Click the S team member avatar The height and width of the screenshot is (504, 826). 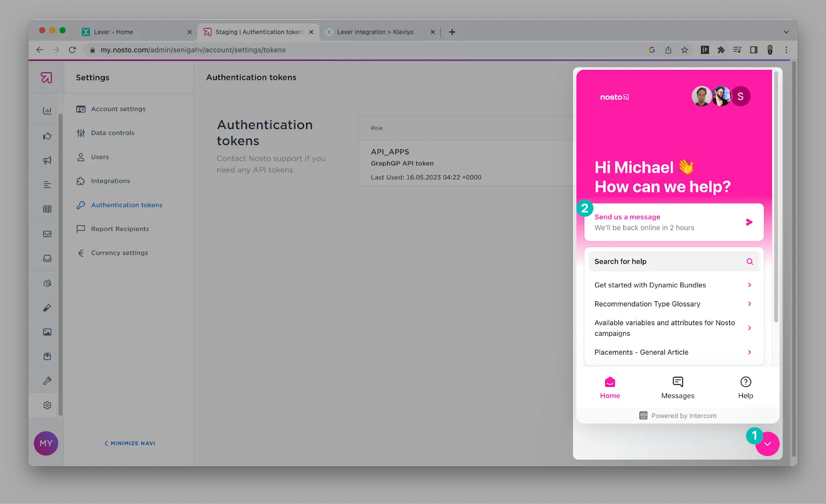tap(740, 96)
